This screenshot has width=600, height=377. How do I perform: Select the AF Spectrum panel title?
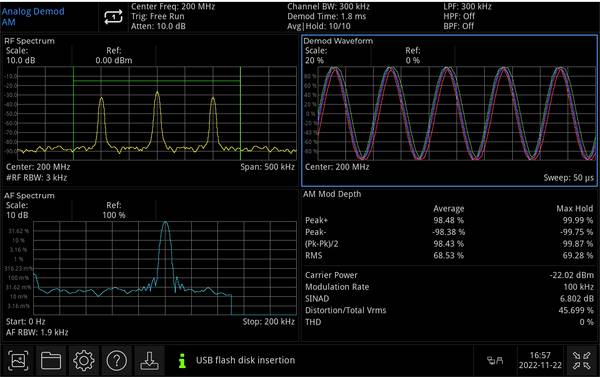(29, 196)
